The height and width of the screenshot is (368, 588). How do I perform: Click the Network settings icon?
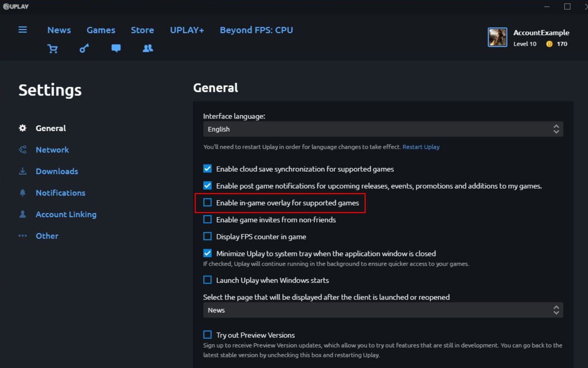click(x=23, y=150)
